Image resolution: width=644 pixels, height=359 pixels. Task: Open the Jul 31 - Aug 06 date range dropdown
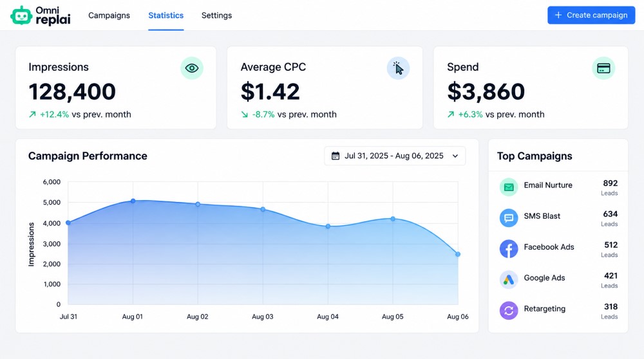pos(395,156)
